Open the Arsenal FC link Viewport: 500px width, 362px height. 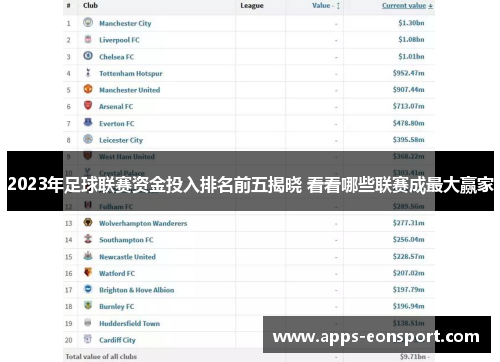pyautogui.click(x=116, y=107)
